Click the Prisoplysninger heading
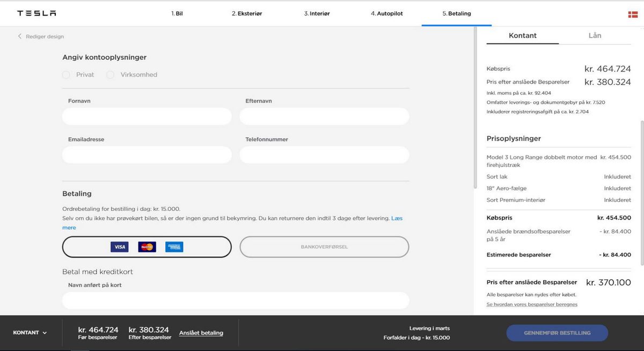The image size is (644, 351). [x=514, y=138]
